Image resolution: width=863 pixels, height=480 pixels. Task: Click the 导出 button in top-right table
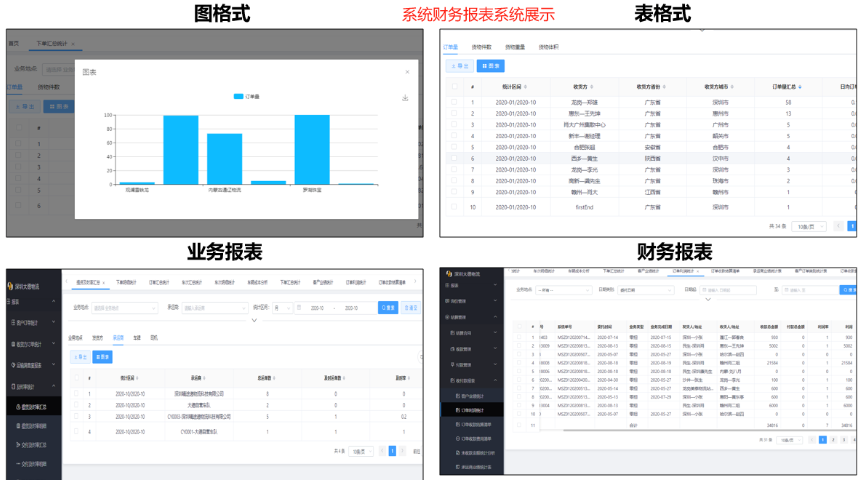coord(459,66)
